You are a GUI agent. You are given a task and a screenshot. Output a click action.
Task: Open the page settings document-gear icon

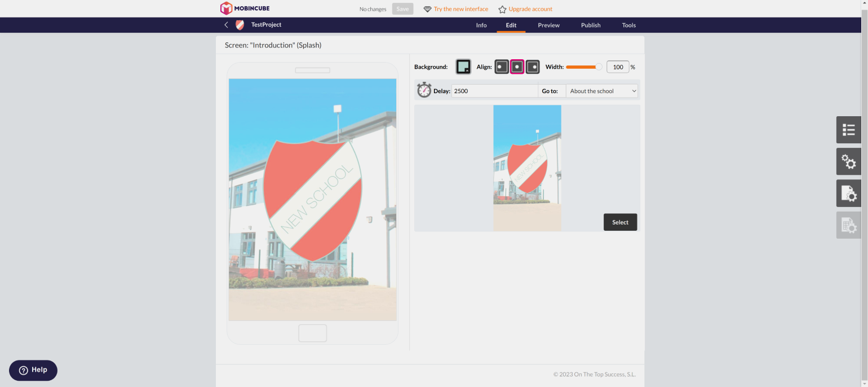pos(848,194)
